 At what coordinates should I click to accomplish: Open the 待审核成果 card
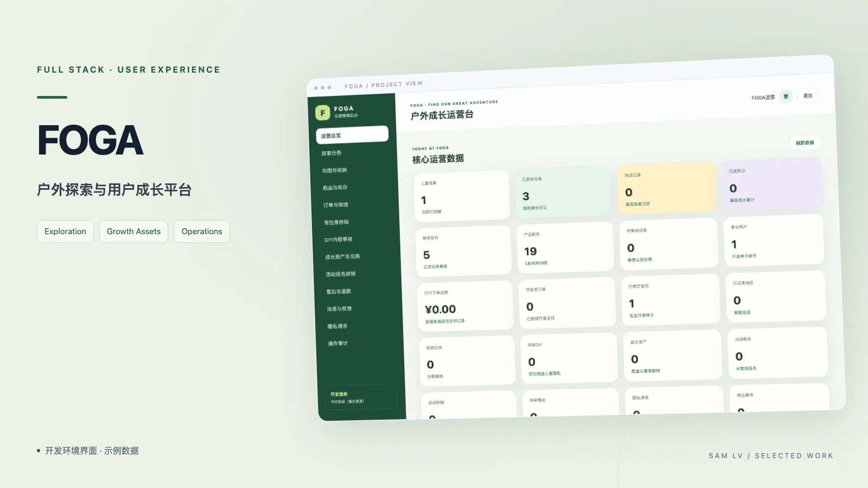coord(669,244)
